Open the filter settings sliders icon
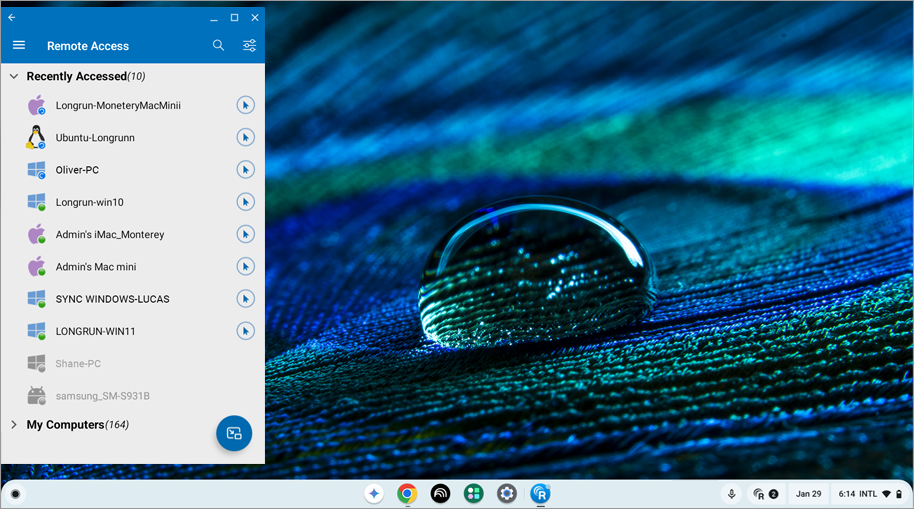914x509 pixels. pyautogui.click(x=249, y=45)
